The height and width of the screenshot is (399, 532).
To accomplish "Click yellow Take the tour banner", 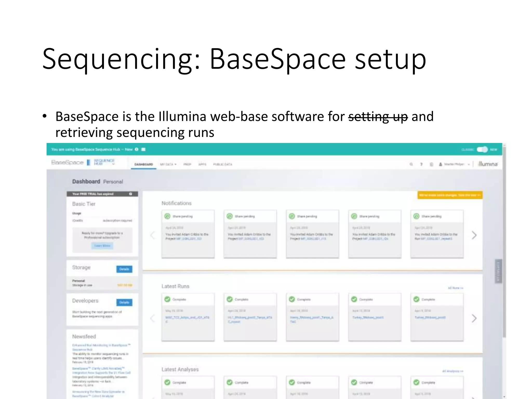I will coord(450,195).
